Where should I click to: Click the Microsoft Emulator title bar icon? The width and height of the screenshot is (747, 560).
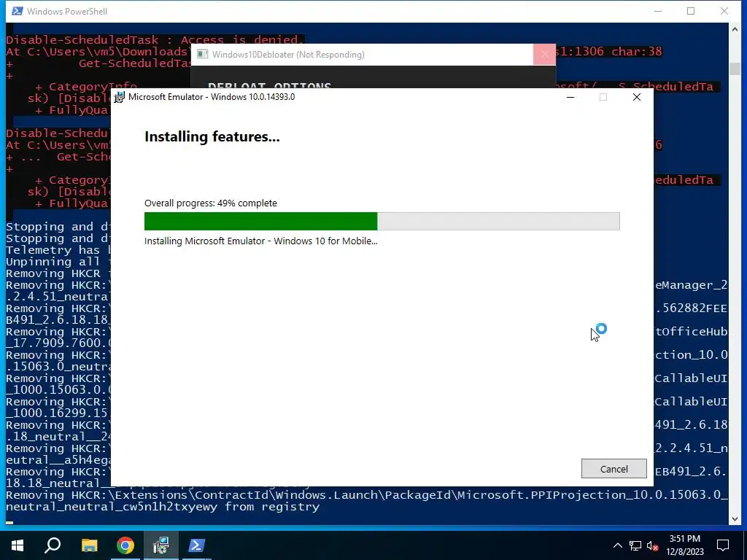click(x=119, y=97)
